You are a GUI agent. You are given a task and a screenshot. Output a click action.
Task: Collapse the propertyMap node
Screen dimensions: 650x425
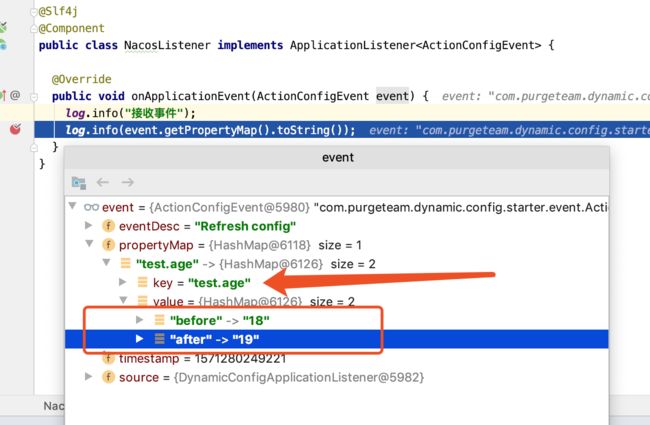click(89, 243)
